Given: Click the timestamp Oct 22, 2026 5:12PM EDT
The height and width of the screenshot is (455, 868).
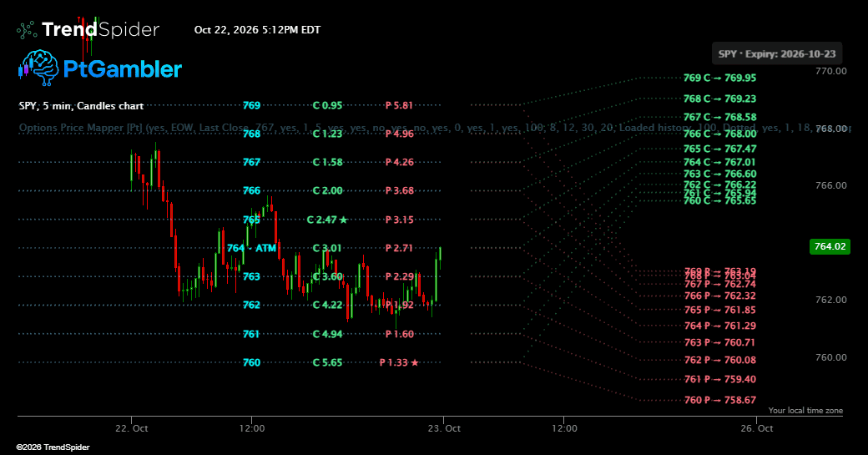Looking at the screenshot, I should tap(257, 30).
